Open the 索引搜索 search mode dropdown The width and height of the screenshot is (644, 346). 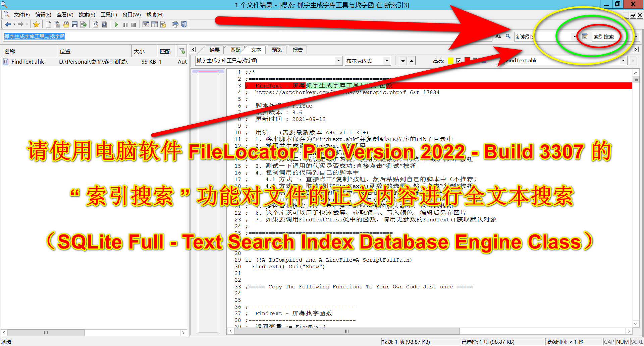click(636, 37)
